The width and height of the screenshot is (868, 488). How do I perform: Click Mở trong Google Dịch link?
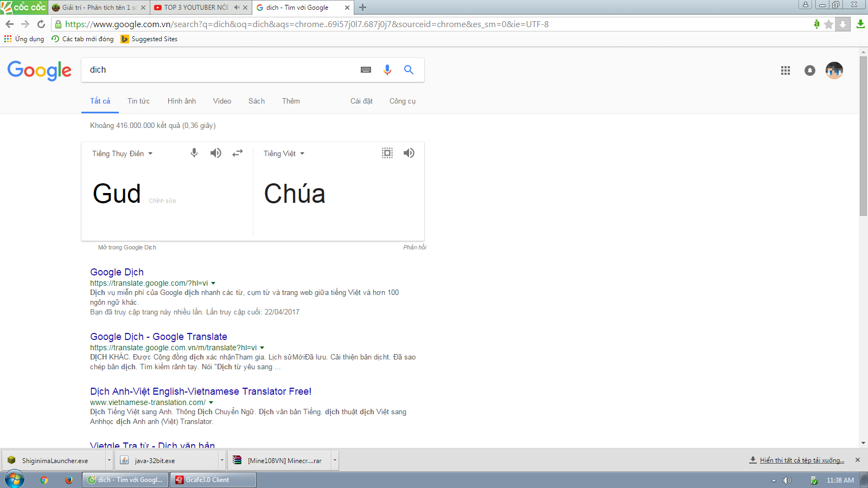click(x=127, y=247)
